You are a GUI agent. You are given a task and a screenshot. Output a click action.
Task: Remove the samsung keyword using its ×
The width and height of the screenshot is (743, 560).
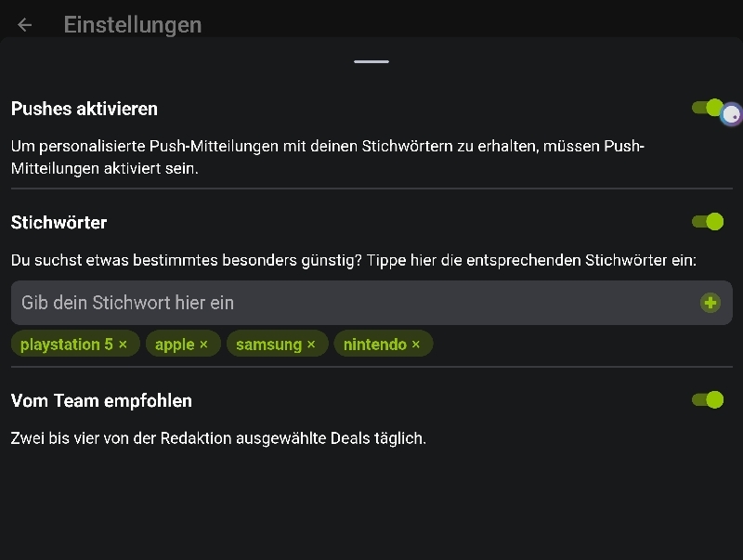(x=311, y=345)
